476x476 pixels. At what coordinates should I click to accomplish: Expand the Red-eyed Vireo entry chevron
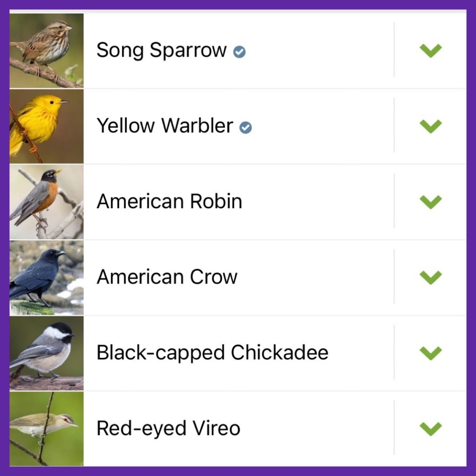coord(430,428)
